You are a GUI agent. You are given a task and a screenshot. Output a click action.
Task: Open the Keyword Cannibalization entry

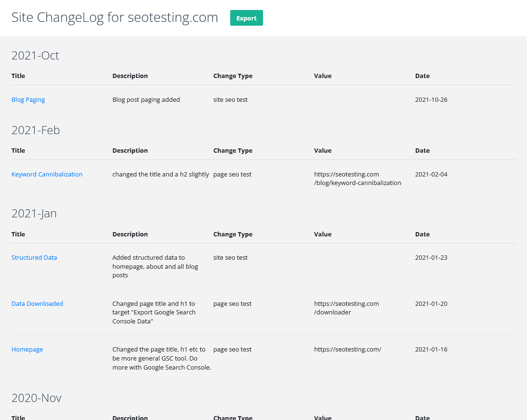(x=47, y=174)
